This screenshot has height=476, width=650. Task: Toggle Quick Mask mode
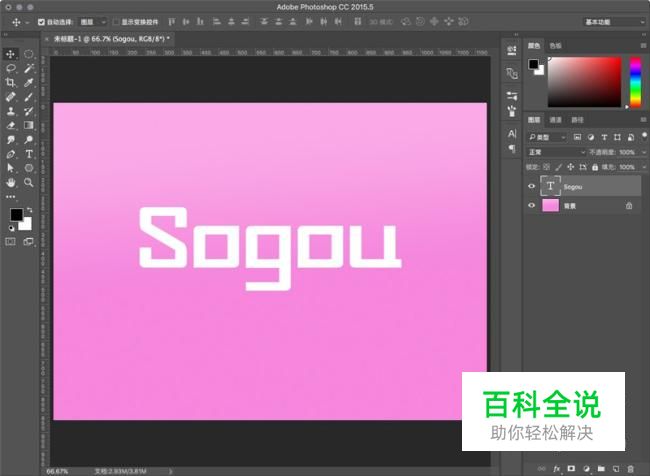[x=10, y=242]
